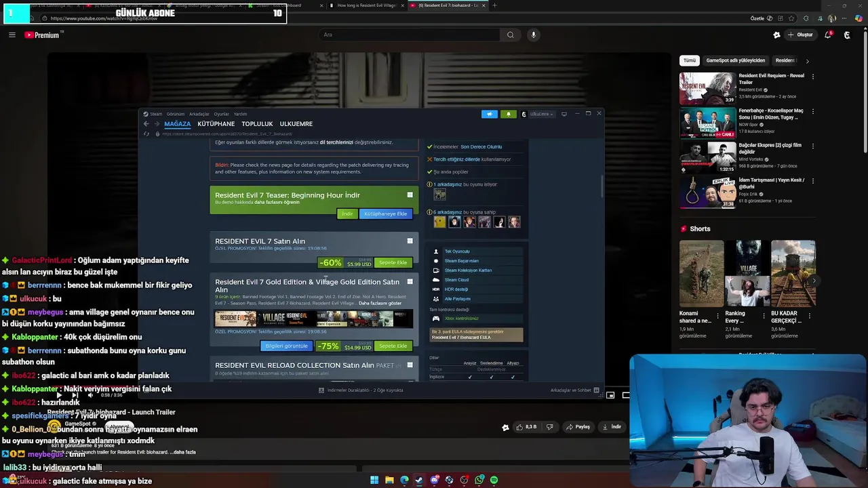Image resolution: width=868 pixels, height=488 pixels.
Task: Click Steam announcements megaphone button
Action: 490,114
